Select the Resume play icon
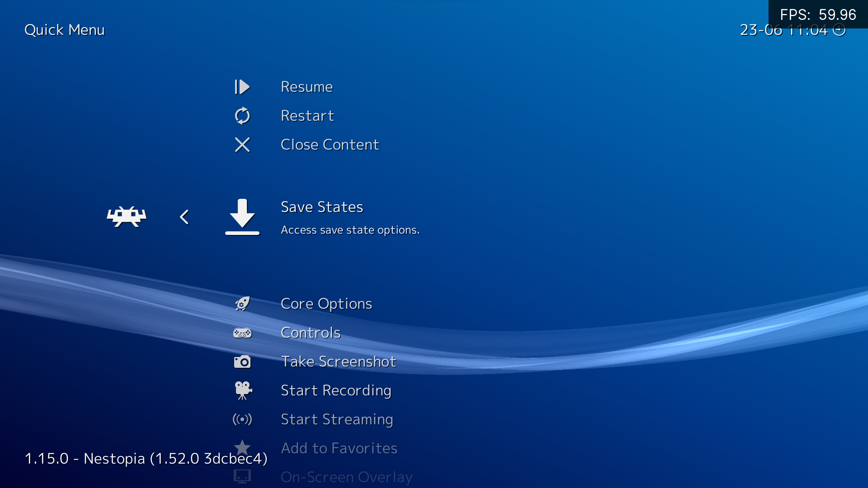The image size is (868, 488). click(242, 87)
